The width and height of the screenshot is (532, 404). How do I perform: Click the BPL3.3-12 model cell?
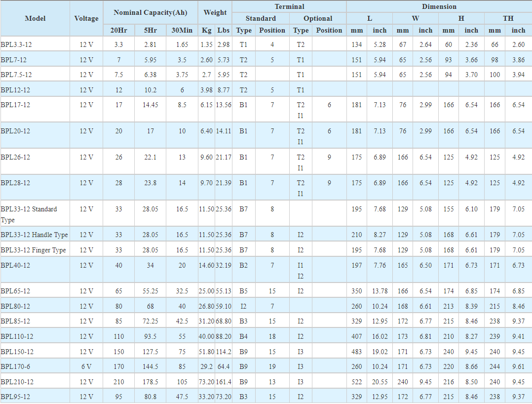pyautogui.click(x=16, y=44)
